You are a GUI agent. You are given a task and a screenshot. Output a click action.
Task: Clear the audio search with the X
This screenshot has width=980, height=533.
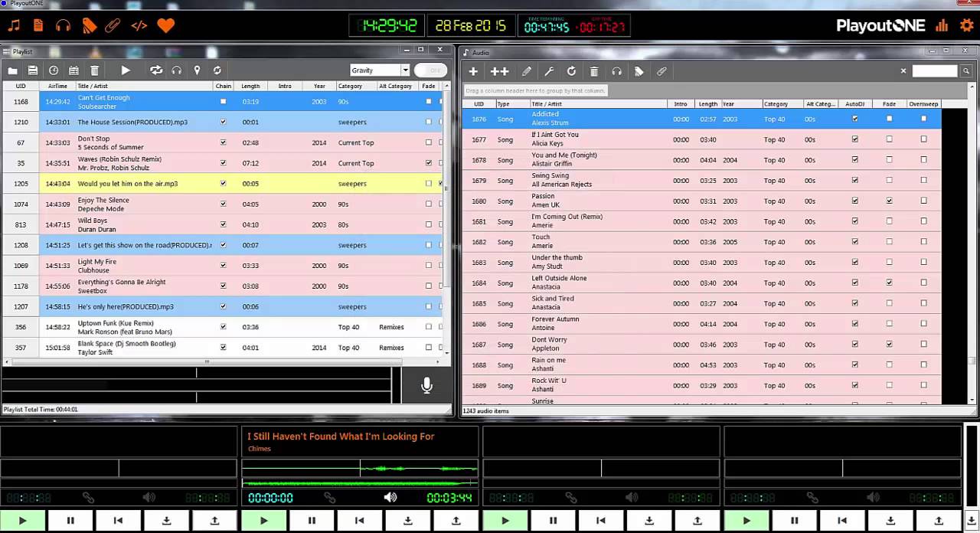(x=903, y=70)
